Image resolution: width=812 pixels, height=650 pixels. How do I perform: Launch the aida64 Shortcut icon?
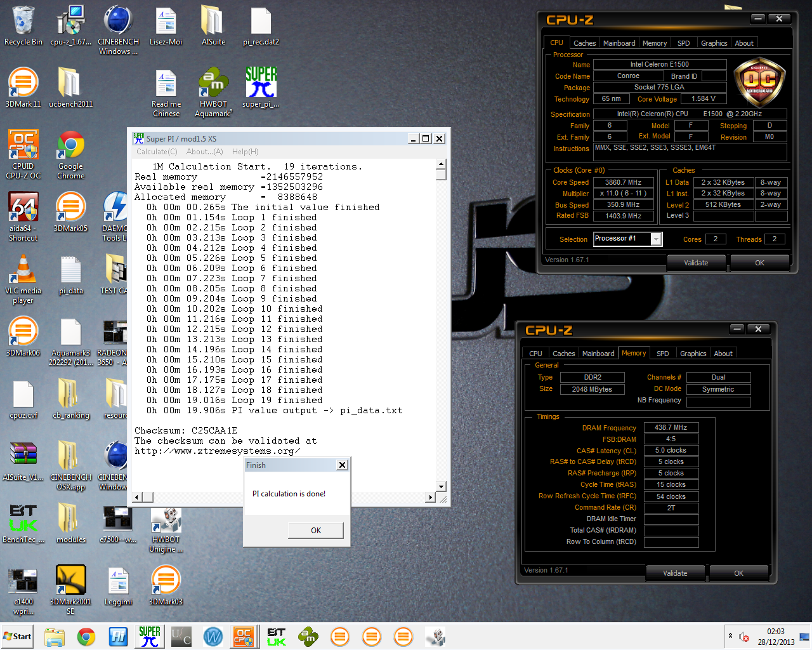tap(23, 216)
